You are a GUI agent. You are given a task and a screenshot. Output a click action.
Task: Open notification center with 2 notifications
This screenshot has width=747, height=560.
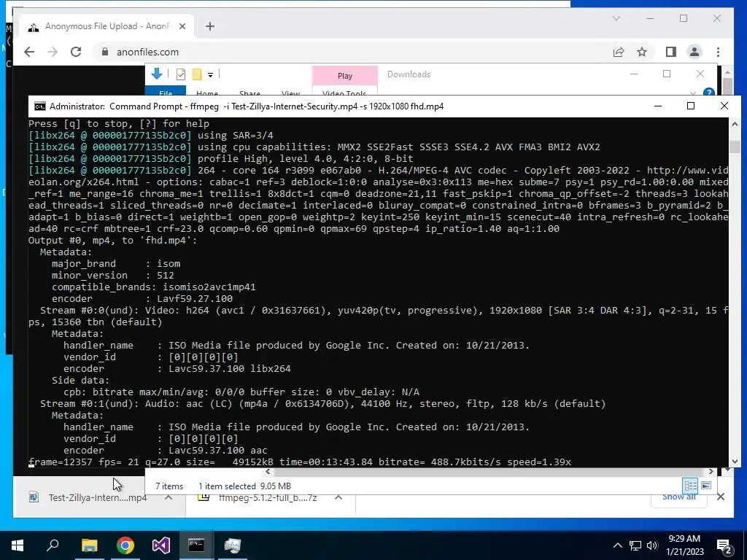pos(724,545)
